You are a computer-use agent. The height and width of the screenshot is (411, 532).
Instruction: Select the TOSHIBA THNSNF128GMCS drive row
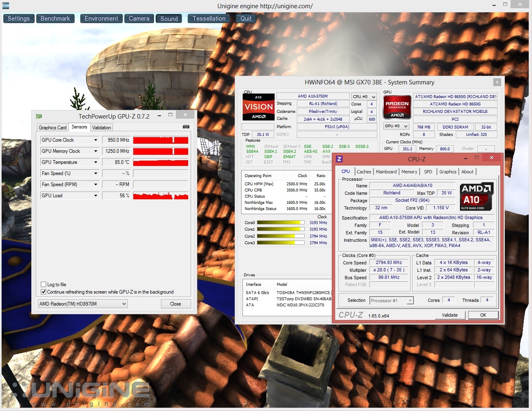pos(288,293)
